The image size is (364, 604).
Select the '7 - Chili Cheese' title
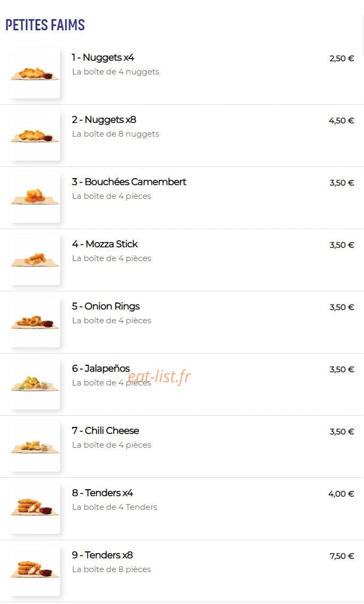[x=106, y=431]
